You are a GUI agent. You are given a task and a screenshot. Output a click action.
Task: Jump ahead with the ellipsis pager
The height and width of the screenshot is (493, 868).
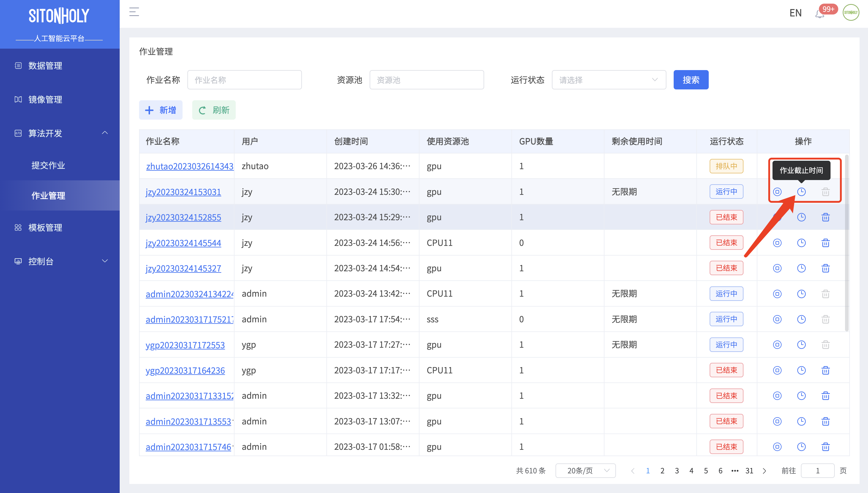pyautogui.click(x=735, y=471)
